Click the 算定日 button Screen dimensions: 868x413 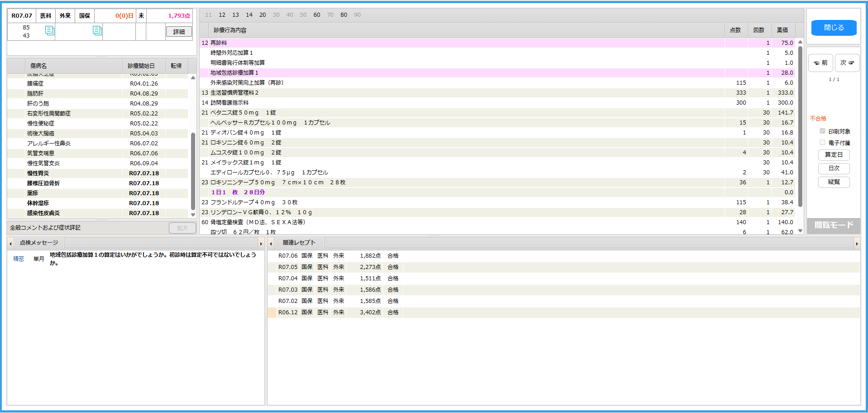834,155
